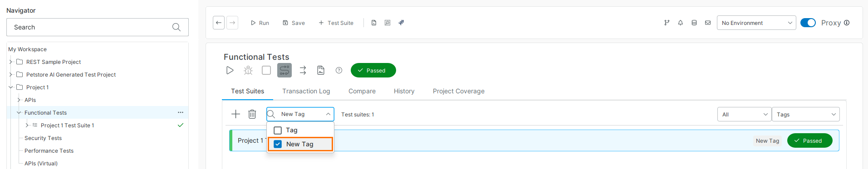
Task: Toggle the highlighted sequential run mode icon
Action: (284, 70)
